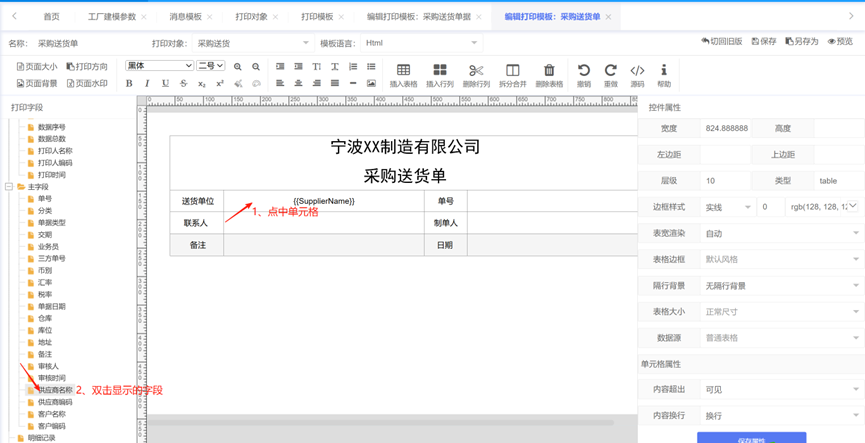Open 页面大小 page size setting
The height and width of the screenshot is (443, 865).
click(37, 67)
